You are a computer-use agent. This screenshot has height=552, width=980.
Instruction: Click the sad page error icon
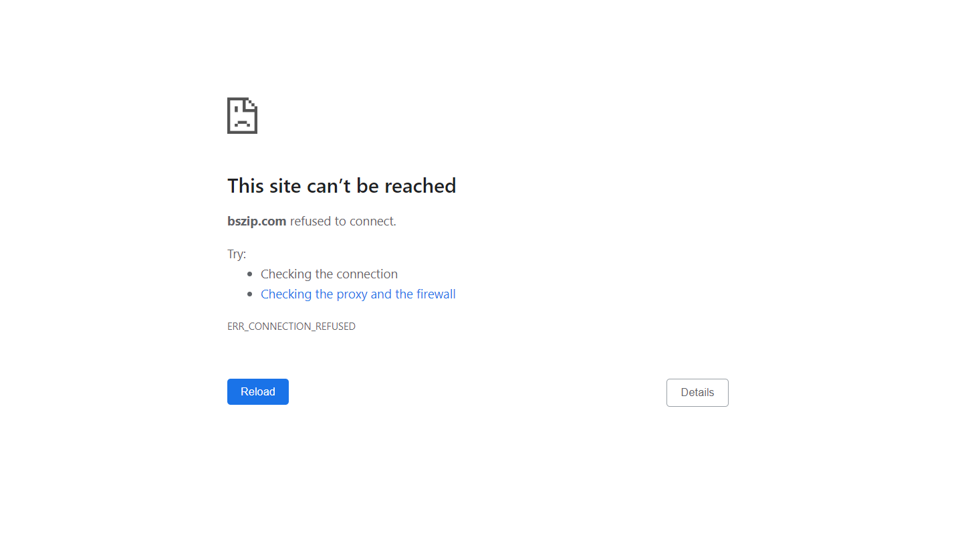242,116
